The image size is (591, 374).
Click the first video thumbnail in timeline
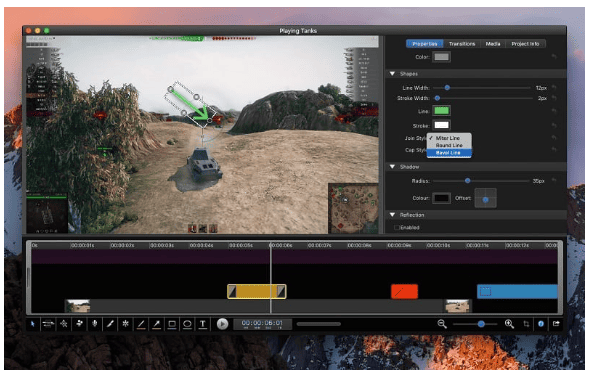click(x=78, y=306)
